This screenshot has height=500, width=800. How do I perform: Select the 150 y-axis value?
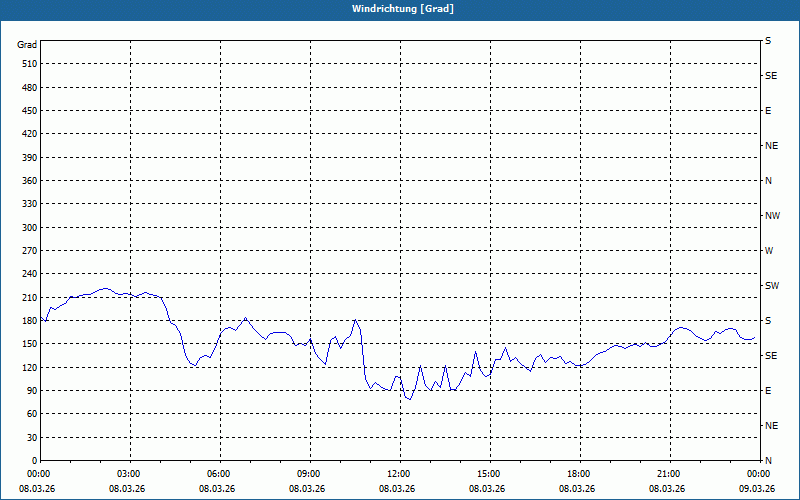coord(30,344)
